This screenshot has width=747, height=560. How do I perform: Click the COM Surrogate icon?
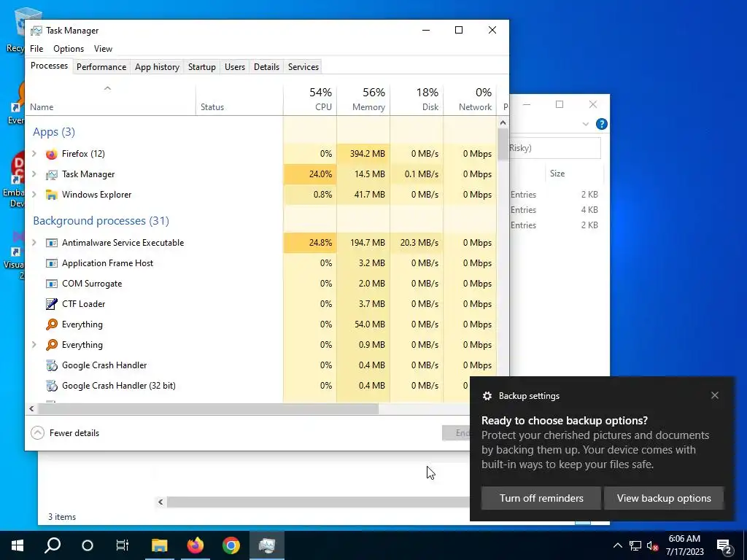(52, 284)
